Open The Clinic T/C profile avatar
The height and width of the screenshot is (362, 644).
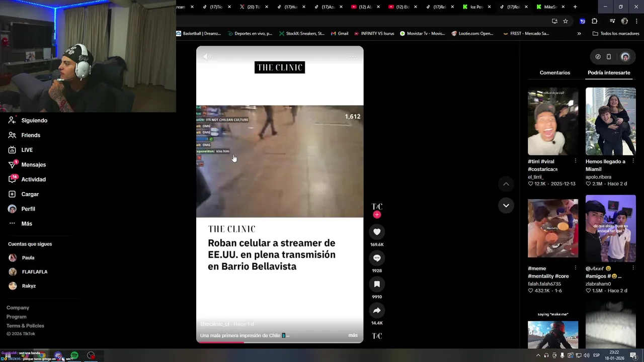pos(377,207)
